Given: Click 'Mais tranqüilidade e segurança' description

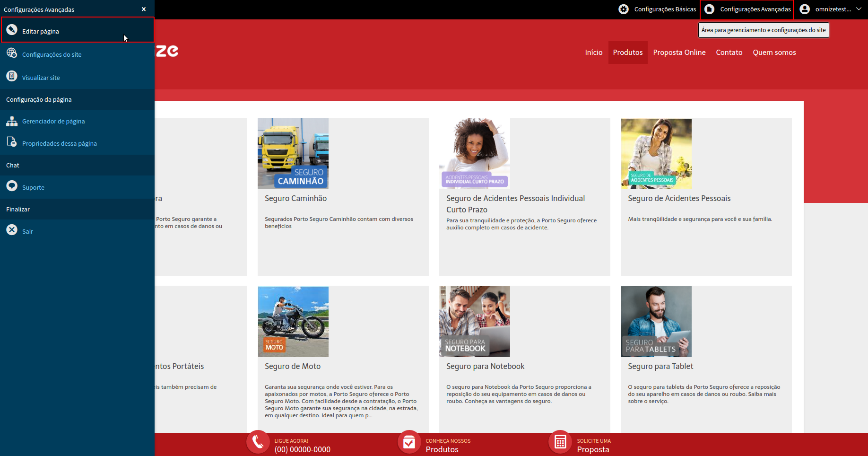Looking at the screenshot, I should click(700, 219).
